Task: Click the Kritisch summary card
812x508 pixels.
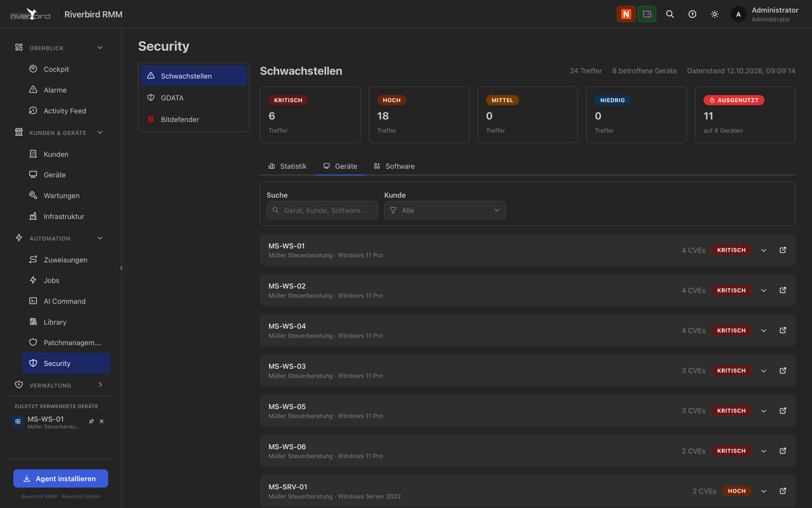Action: (x=310, y=115)
